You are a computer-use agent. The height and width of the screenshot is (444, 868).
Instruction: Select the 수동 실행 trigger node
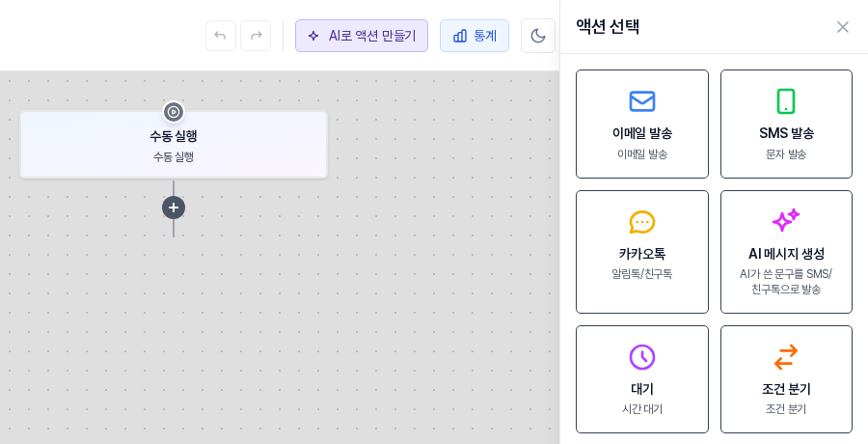pyautogui.click(x=174, y=145)
